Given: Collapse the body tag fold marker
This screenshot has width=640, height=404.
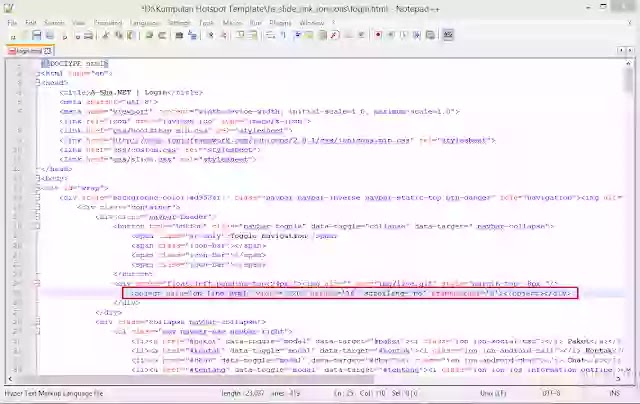Looking at the screenshot, I should [x=38, y=178].
